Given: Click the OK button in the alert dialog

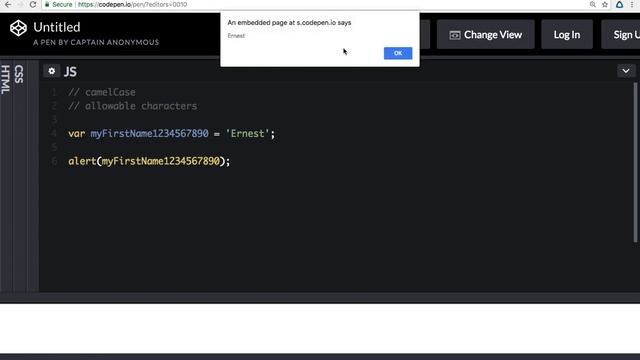Looking at the screenshot, I should point(398,53).
